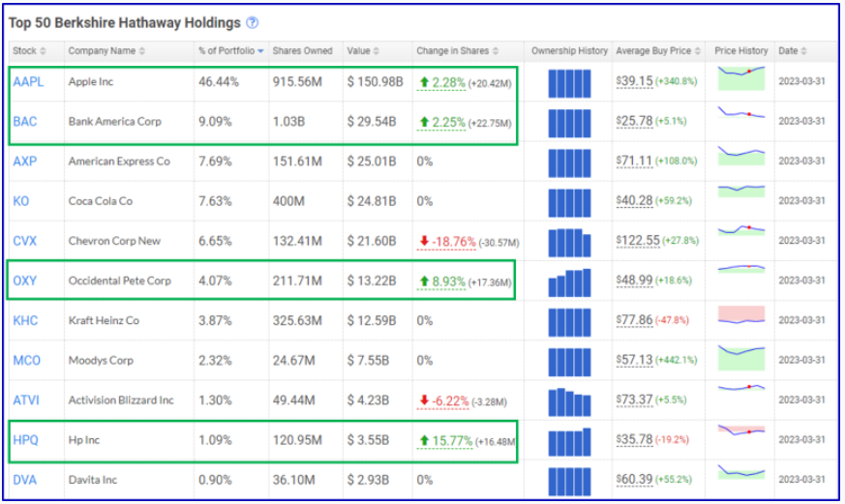
Task: Click American Express $71.11 buy price
Action: pyautogui.click(x=634, y=161)
